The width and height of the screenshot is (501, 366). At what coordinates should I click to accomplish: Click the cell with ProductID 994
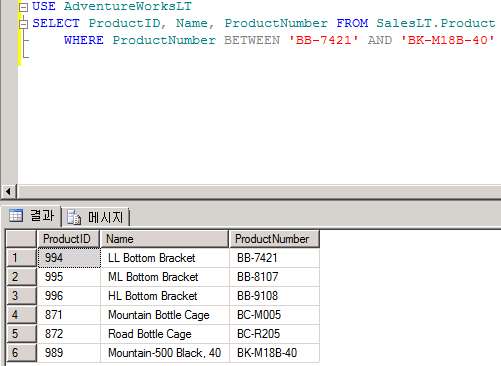pyautogui.click(x=69, y=258)
